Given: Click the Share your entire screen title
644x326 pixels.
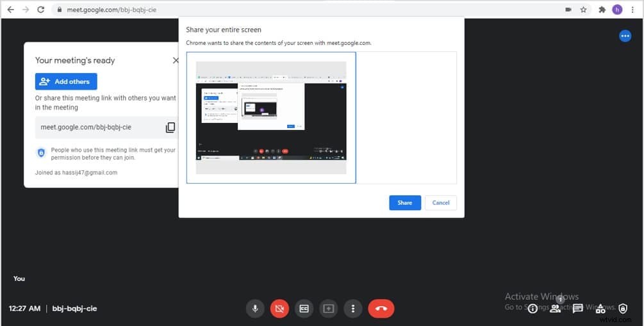Looking at the screenshot, I should tap(224, 30).
